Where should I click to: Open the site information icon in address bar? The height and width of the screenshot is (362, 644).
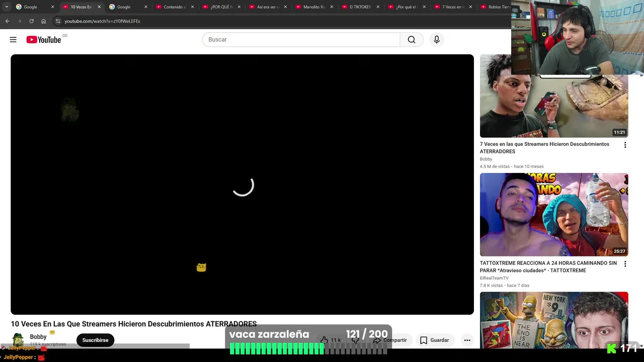58,21
